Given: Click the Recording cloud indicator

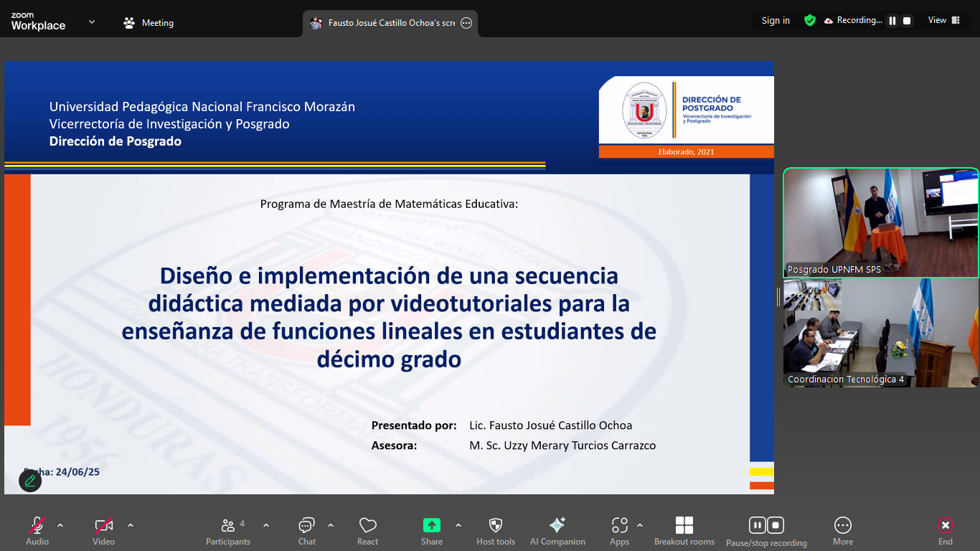Looking at the screenshot, I should 853,21.
